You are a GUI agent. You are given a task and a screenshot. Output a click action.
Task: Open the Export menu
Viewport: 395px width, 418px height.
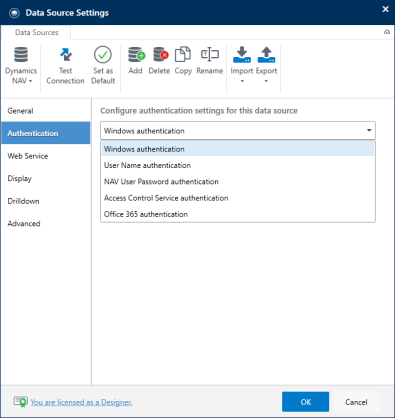point(266,65)
